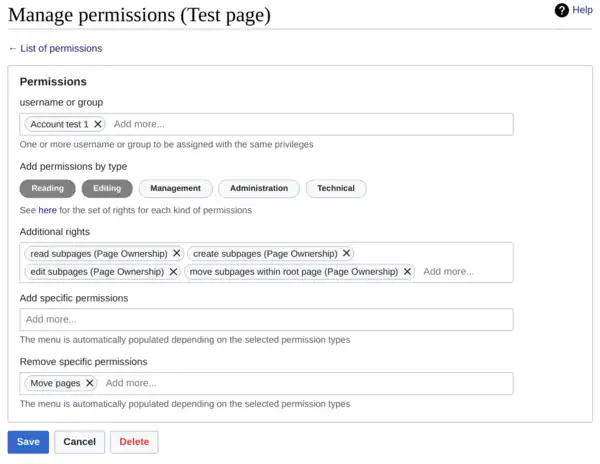Open the 'here' rights reference link
Viewport: 600px width, 464px height.
47,211
